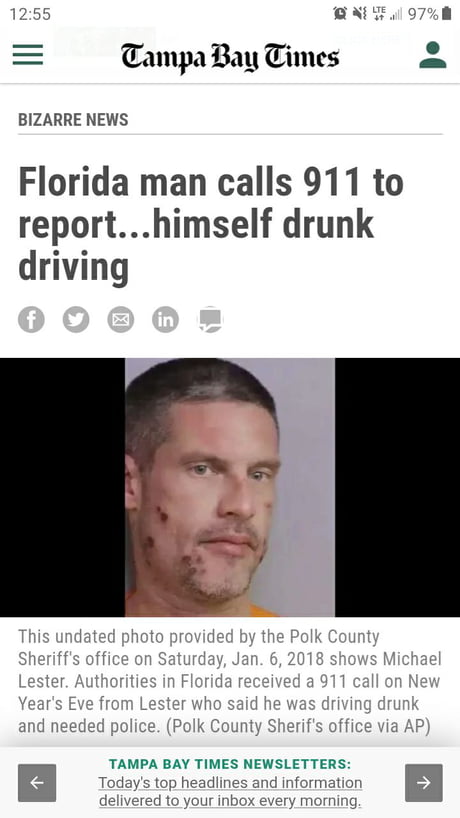The image size is (460, 818).
Task: Share article via email icon
Action: [x=121, y=319]
